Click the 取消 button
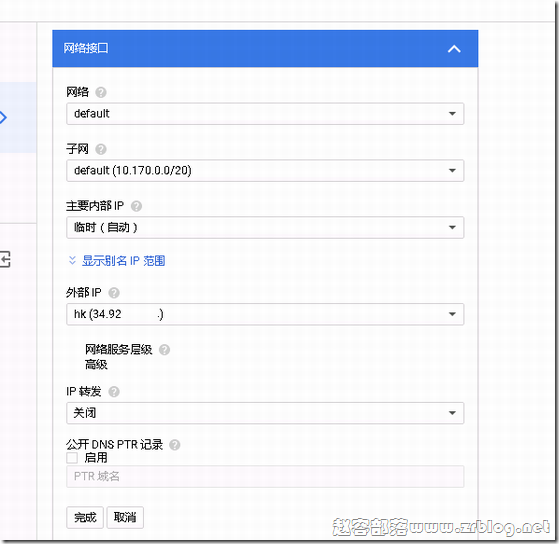Image resolution: width=559 pixels, height=544 pixels. click(125, 517)
